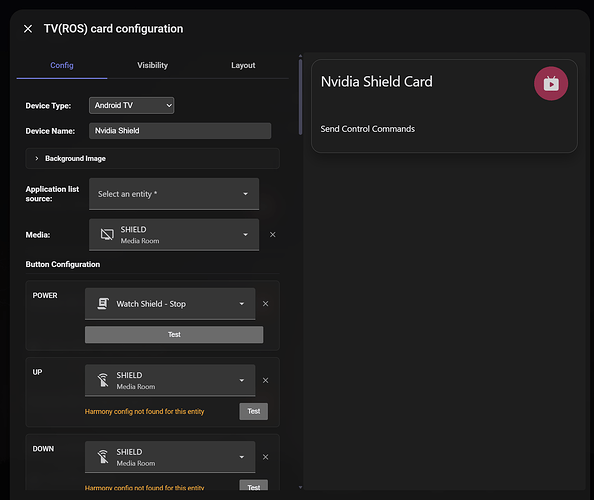This screenshot has height=500, width=594.
Task: Open the Application list source entity selector
Action: click(x=174, y=194)
